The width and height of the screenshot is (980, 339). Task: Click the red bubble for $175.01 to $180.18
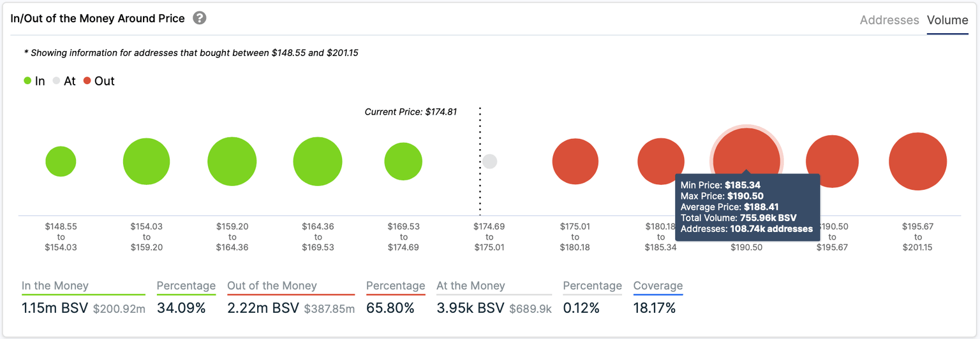click(575, 161)
